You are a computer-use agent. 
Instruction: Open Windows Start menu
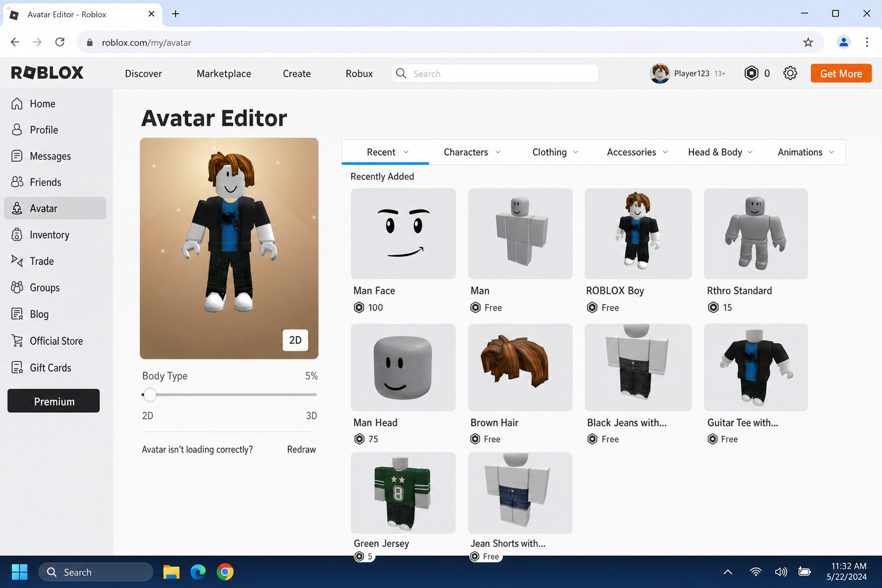tap(20, 572)
